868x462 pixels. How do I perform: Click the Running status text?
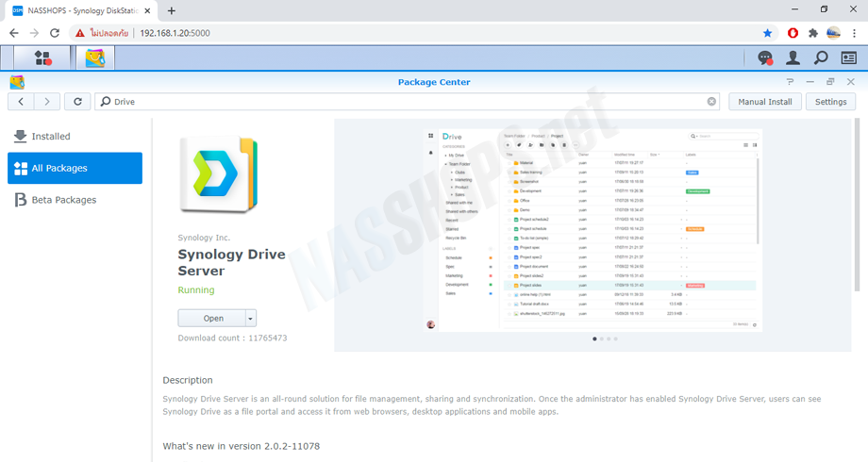pos(196,289)
